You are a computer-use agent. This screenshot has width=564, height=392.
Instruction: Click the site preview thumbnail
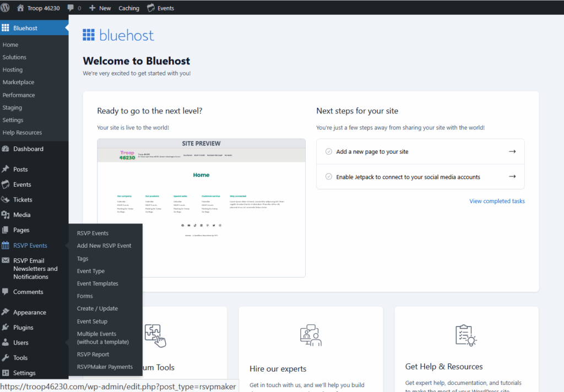201,208
